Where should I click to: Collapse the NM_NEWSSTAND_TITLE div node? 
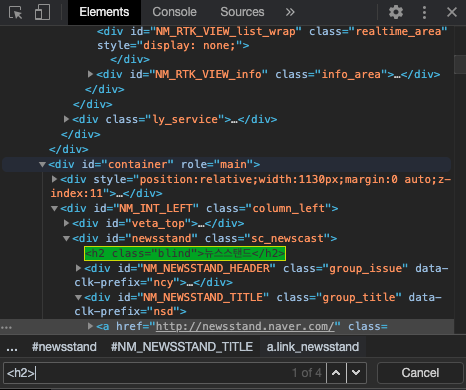click(78, 297)
